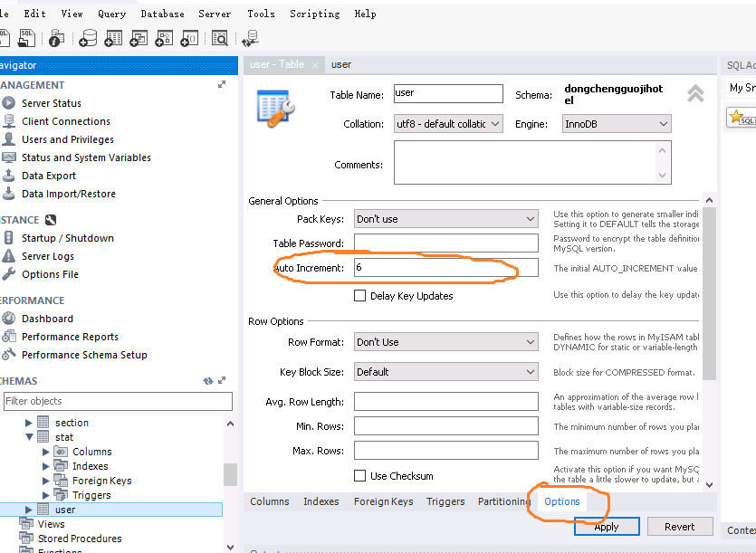Click the Apply button
The image size is (756, 553).
[x=607, y=527]
